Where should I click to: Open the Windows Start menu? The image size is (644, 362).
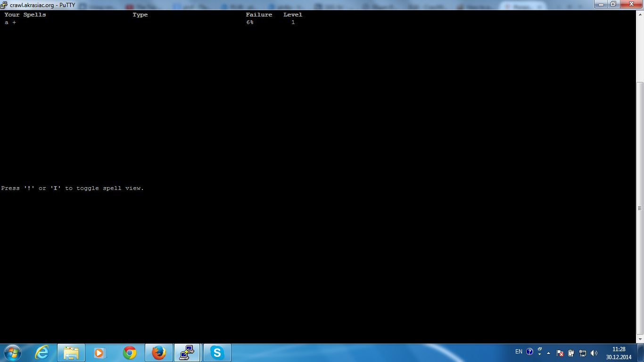12,353
